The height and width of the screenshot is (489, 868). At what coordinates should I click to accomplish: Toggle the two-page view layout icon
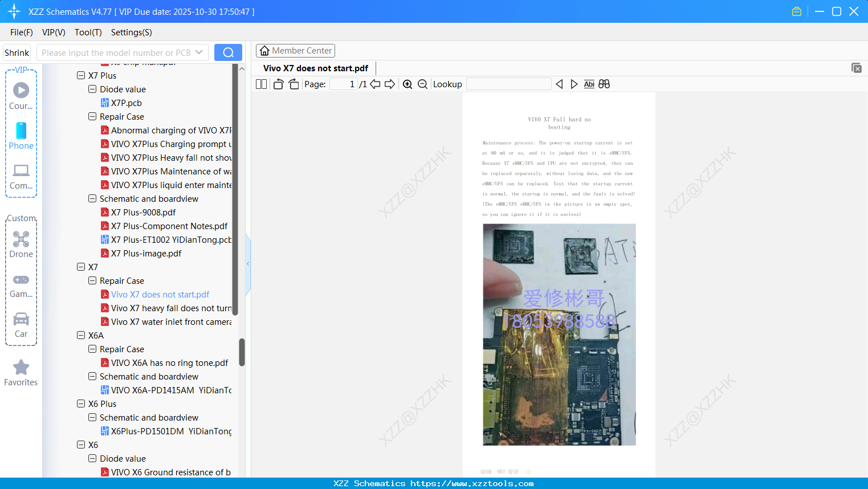point(262,84)
